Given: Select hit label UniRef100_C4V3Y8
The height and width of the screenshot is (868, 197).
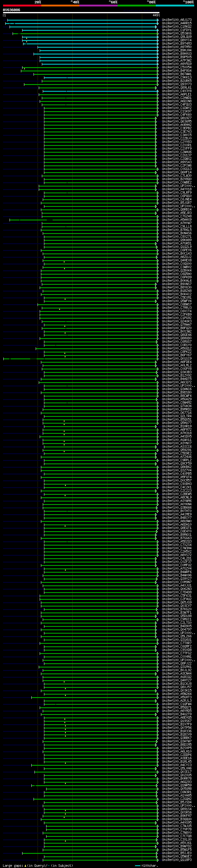Looking at the screenshot, I should click(x=176, y=91).
